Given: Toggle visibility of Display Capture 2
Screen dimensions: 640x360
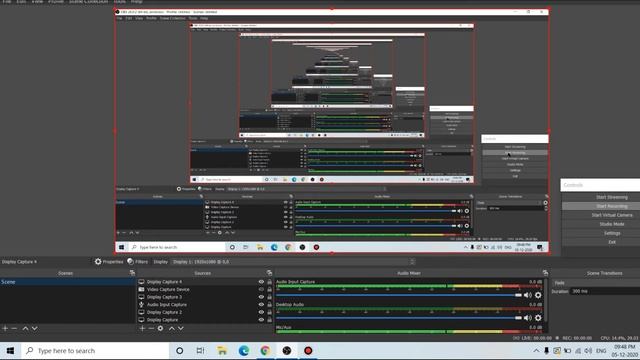Looking at the screenshot, I should (x=261, y=312).
